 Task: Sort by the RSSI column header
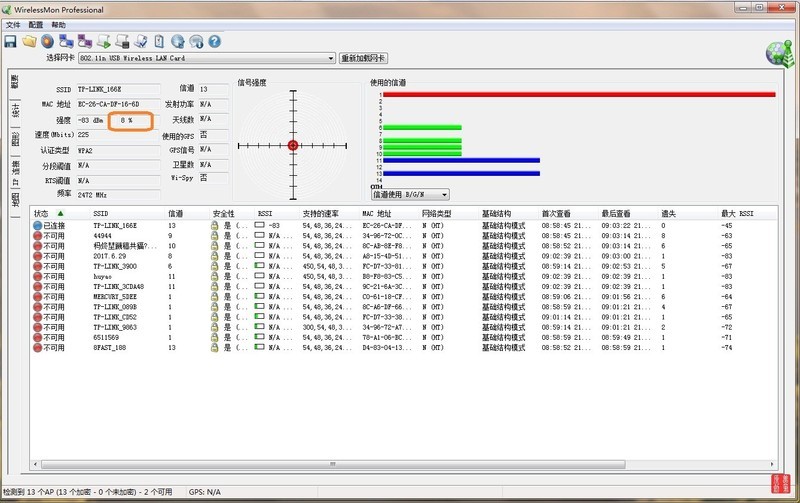(277, 213)
